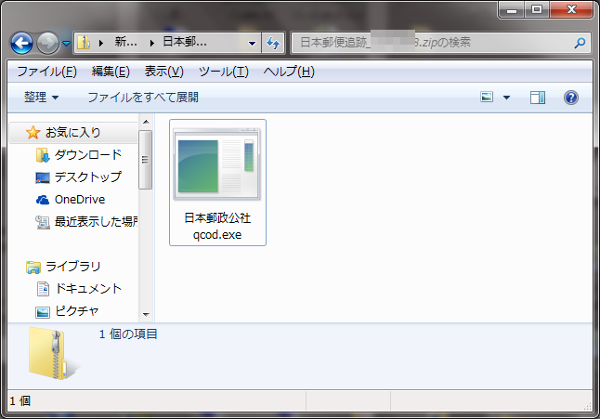Click the Desktop monitor icon
600x419 pixels.
[42, 178]
